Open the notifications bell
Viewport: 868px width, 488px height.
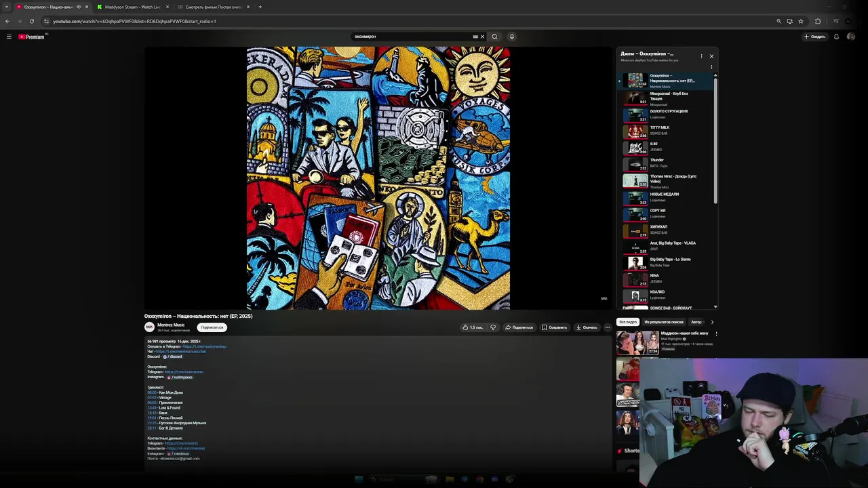[836, 37]
